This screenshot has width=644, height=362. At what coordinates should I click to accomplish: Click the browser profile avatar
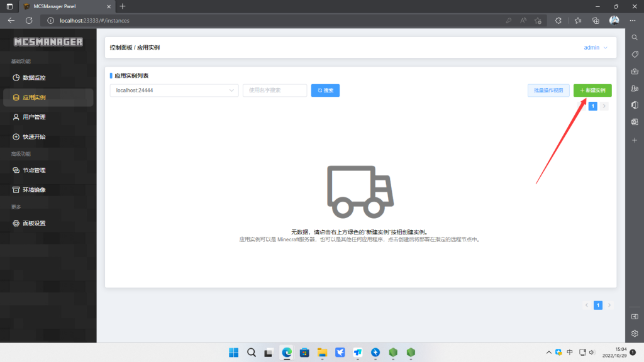coord(614,21)
